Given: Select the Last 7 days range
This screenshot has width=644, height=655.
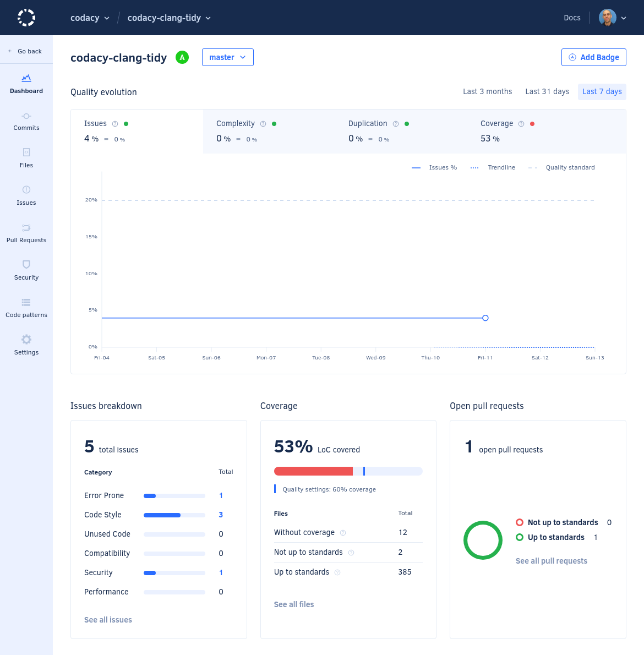Looking at the screenshot, I should tap(602, 91).
